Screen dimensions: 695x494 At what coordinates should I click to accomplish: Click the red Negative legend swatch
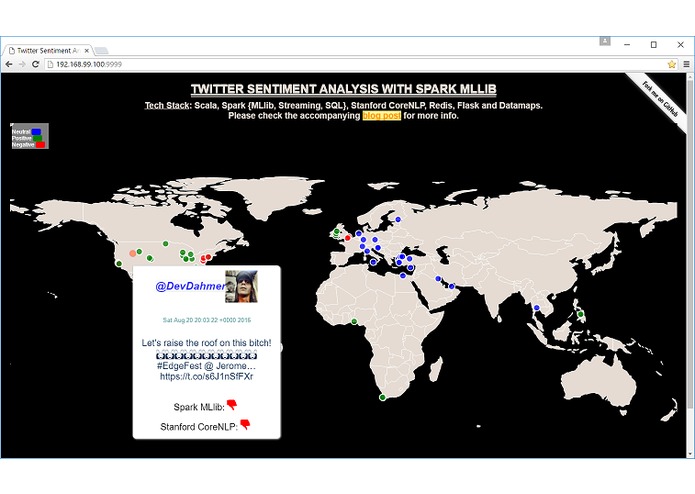[40, 144]
